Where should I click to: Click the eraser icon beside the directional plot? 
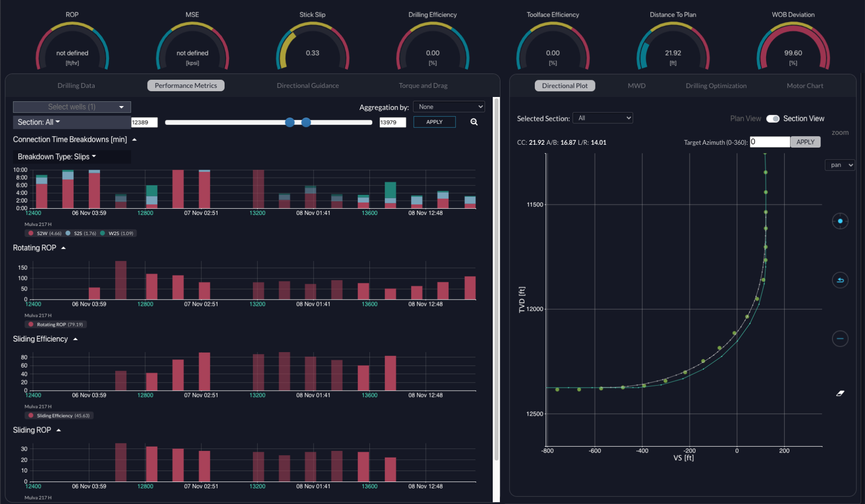(840, 393)
